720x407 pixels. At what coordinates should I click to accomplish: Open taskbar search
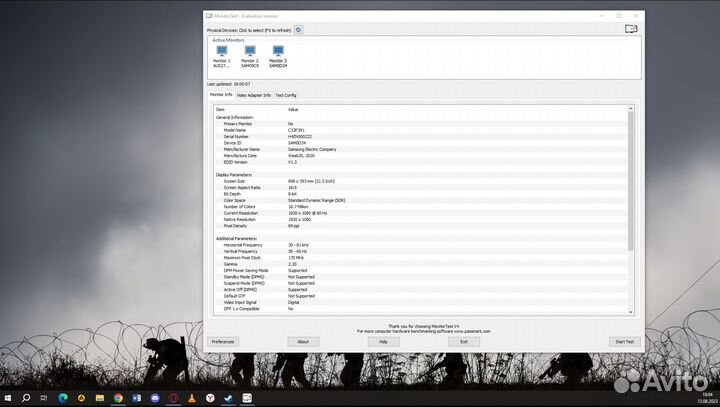(x=26, y=398)
